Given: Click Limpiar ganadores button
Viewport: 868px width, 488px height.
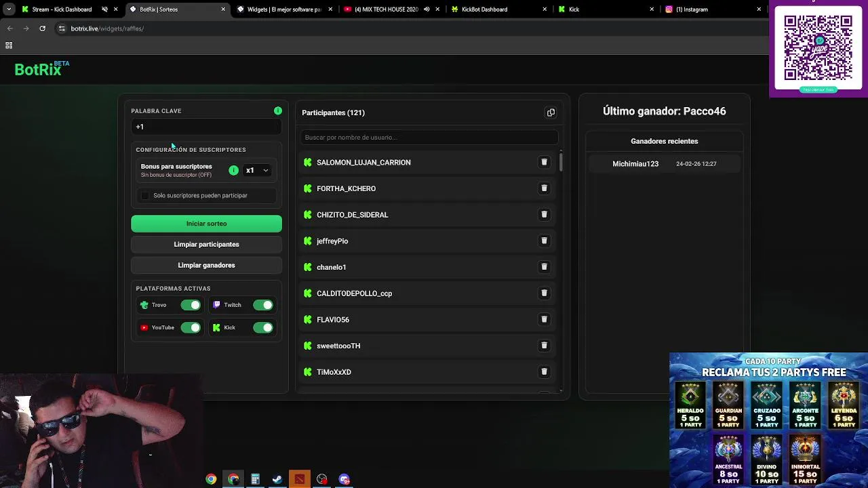Looking at the screenshot, I should [x=206, y=265].
